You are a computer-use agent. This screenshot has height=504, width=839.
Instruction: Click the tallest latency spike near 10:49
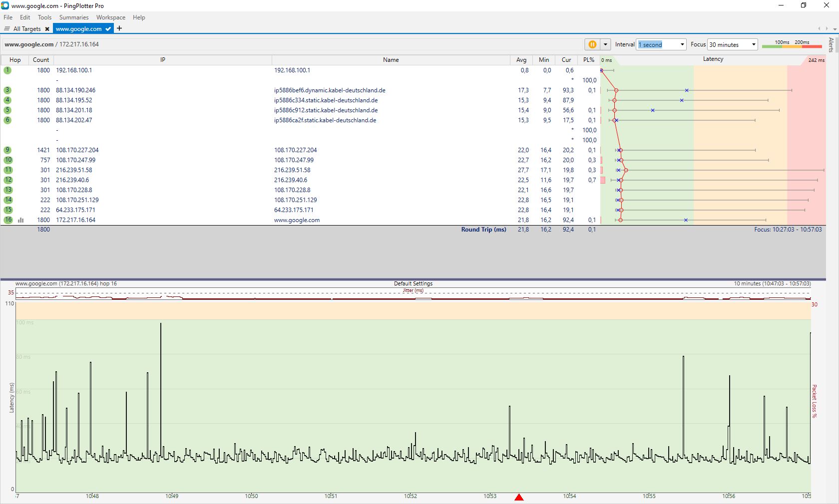(161, 389)
